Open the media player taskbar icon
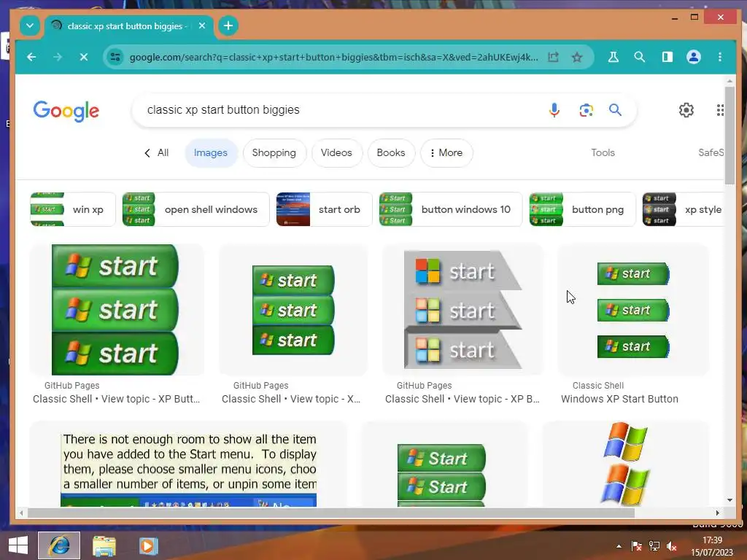This screenshot has height=560, width=747. click(148, 545)
